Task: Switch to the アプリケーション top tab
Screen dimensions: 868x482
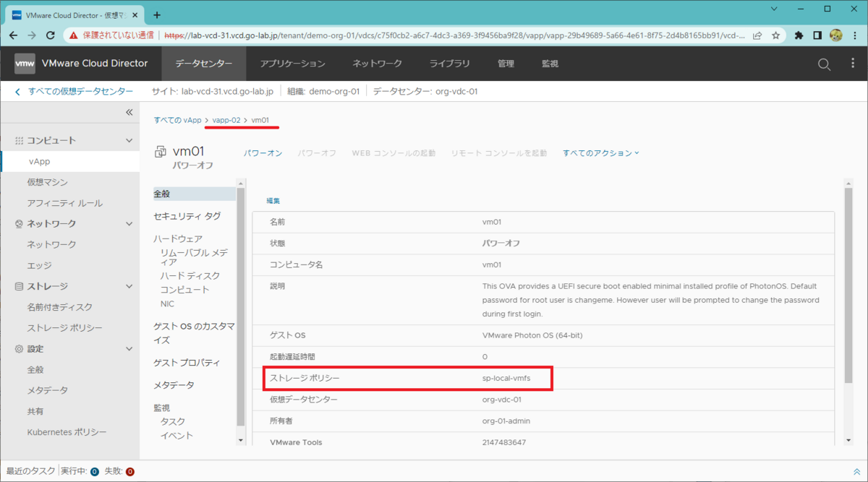Action: [x=292, y=64]
